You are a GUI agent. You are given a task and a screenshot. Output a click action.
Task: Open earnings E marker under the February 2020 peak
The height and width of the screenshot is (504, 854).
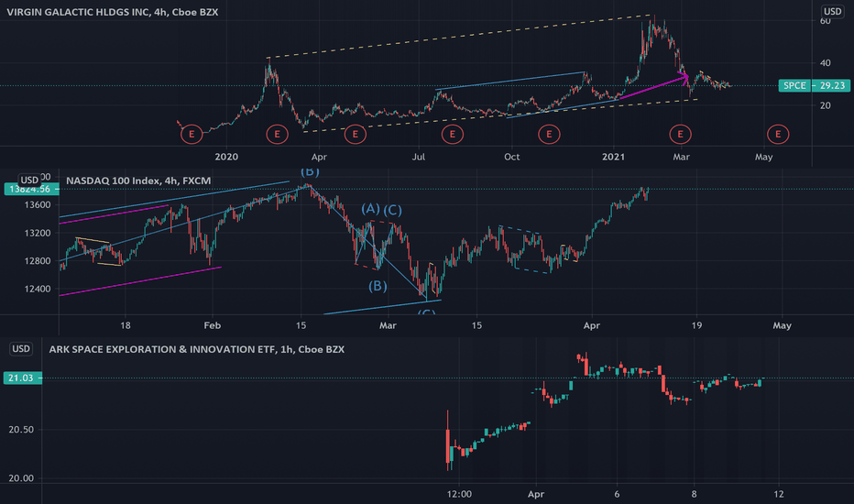coord(278,134)
